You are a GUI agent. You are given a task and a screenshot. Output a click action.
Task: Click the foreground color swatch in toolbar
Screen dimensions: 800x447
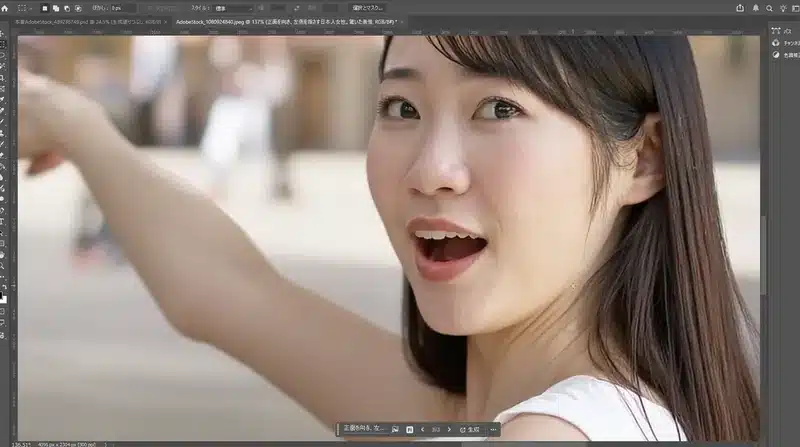(x=3, y=296)
